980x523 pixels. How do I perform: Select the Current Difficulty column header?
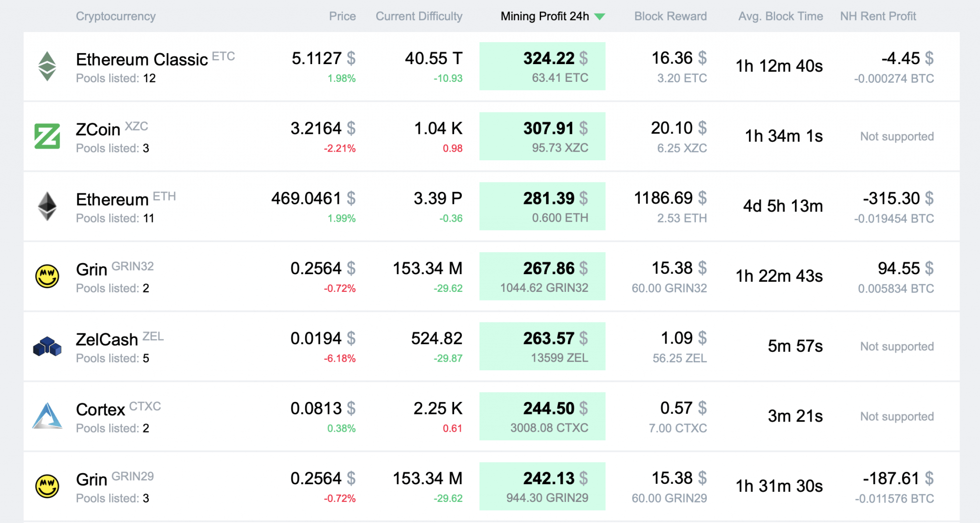tap(419, 16)
